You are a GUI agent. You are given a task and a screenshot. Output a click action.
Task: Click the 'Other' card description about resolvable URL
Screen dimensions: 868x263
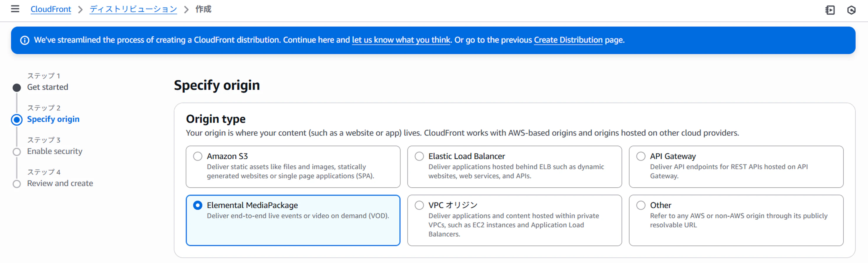[x=739, y=220]
